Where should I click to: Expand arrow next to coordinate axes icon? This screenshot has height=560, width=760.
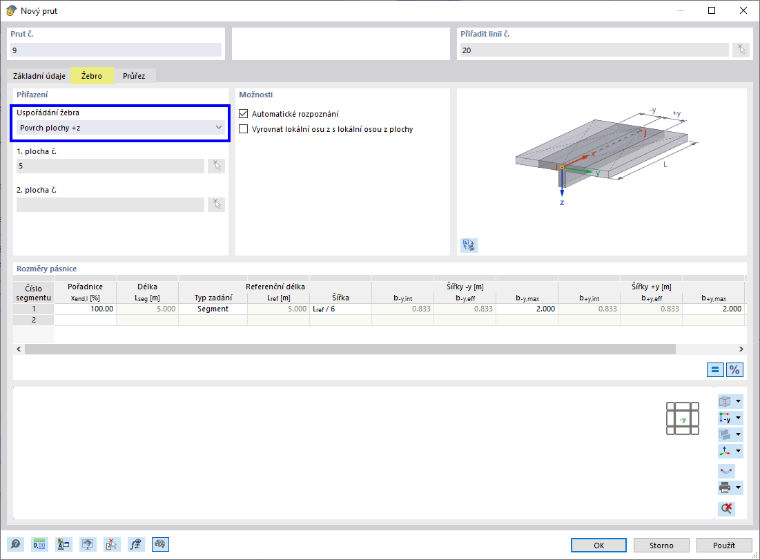click(x=738, y=451)
